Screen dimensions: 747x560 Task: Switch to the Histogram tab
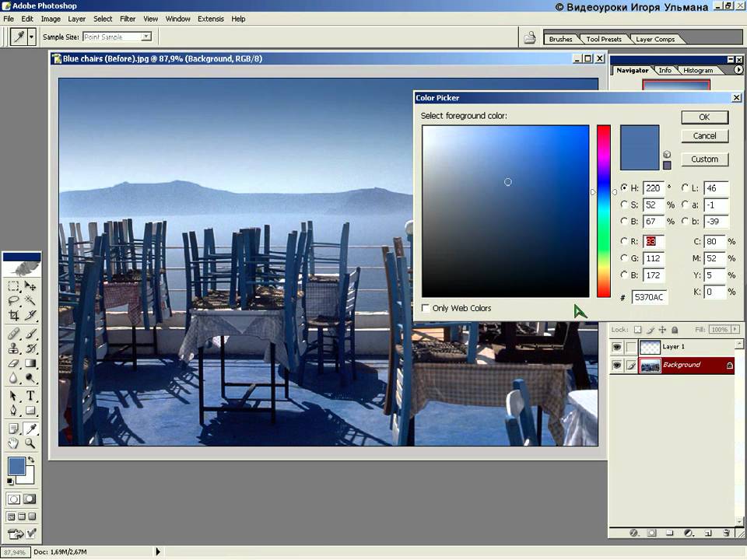click(x=698, y=71)
